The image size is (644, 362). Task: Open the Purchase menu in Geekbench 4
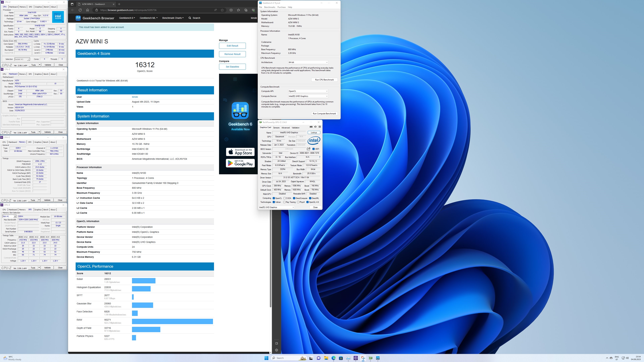click(282, 7)
